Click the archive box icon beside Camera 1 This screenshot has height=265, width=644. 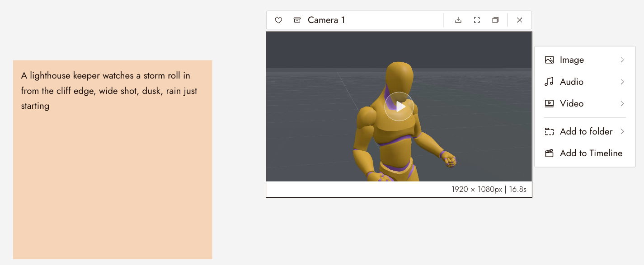tap(297, 20)
